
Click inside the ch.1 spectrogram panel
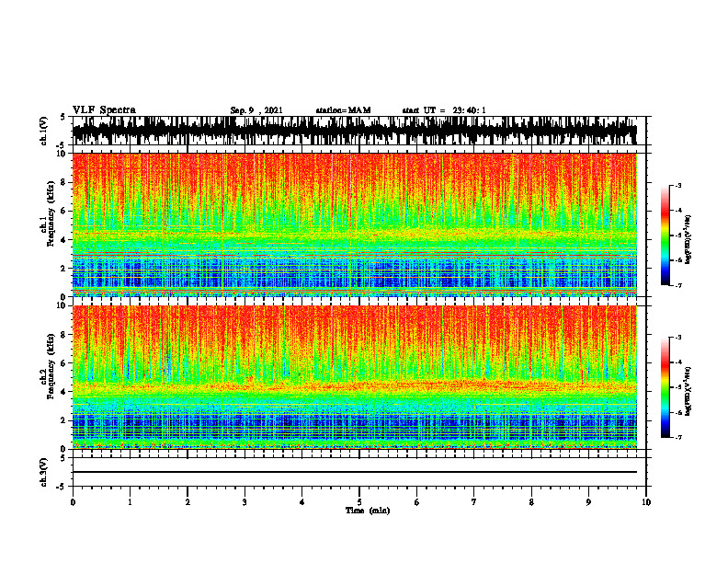coord(355,224)
